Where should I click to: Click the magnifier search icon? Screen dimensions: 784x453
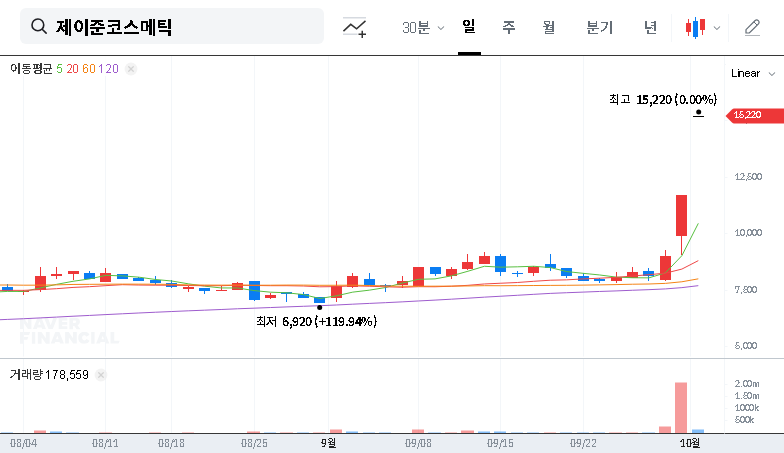coord(39,27)
